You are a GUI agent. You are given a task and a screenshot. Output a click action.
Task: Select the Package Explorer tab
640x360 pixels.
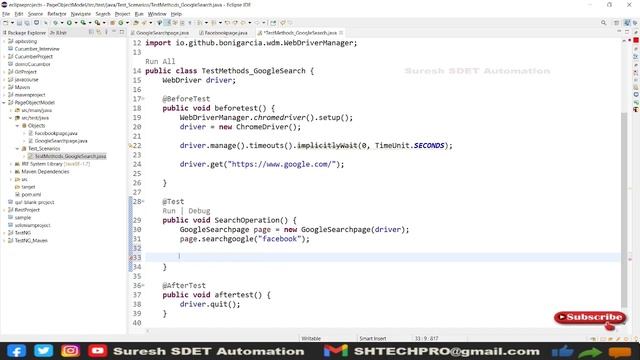click(x=24, y=33)
